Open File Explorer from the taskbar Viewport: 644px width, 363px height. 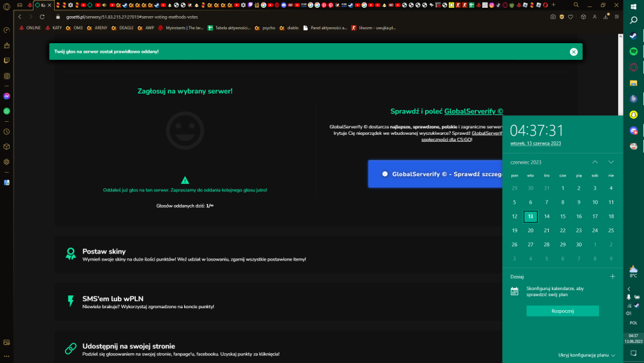coord(633,83)
